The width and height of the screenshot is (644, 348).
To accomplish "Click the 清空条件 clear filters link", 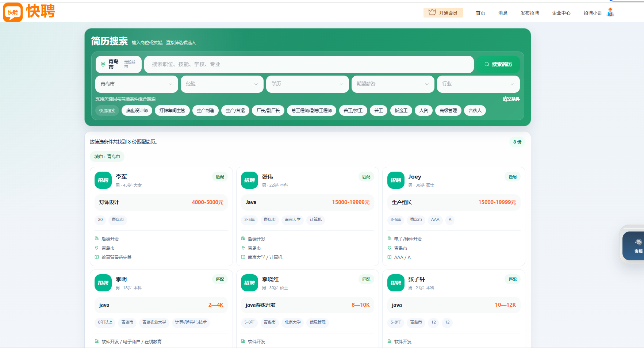I will 511,99.
